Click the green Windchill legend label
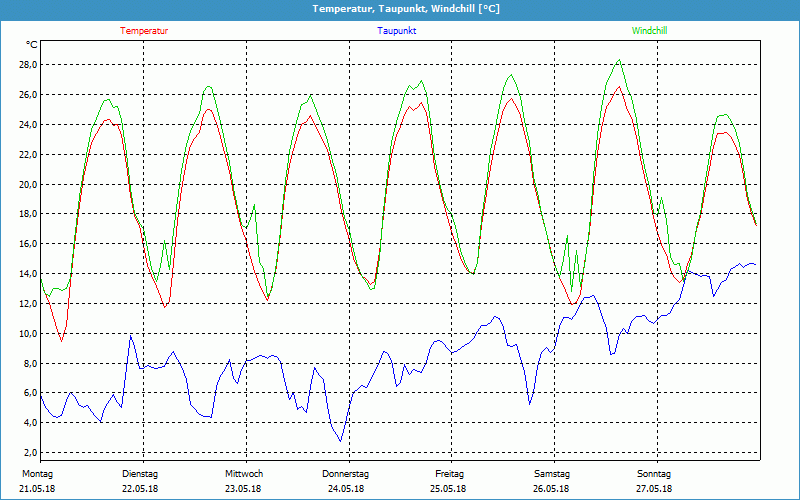The image size is (800, 500). [x=649, y=31]
